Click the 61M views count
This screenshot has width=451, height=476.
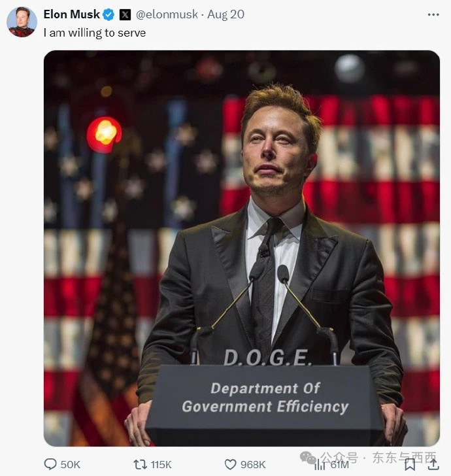[339, 465]
